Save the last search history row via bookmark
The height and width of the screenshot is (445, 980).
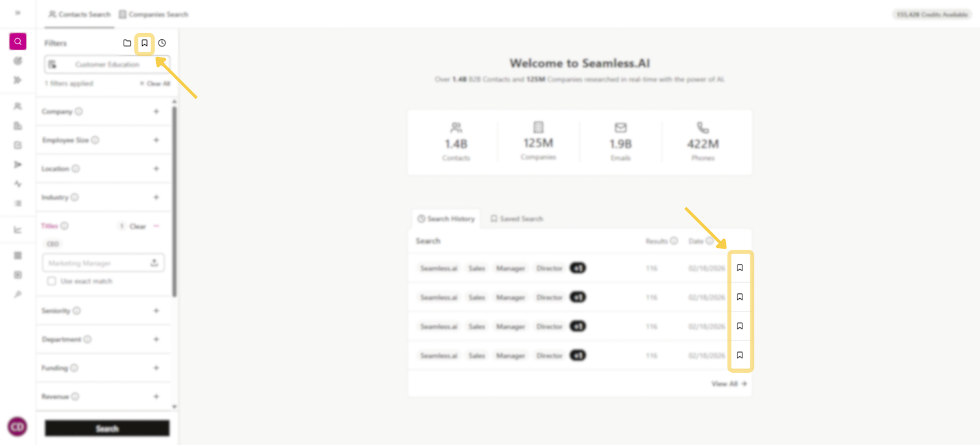(x=740, y=355)
